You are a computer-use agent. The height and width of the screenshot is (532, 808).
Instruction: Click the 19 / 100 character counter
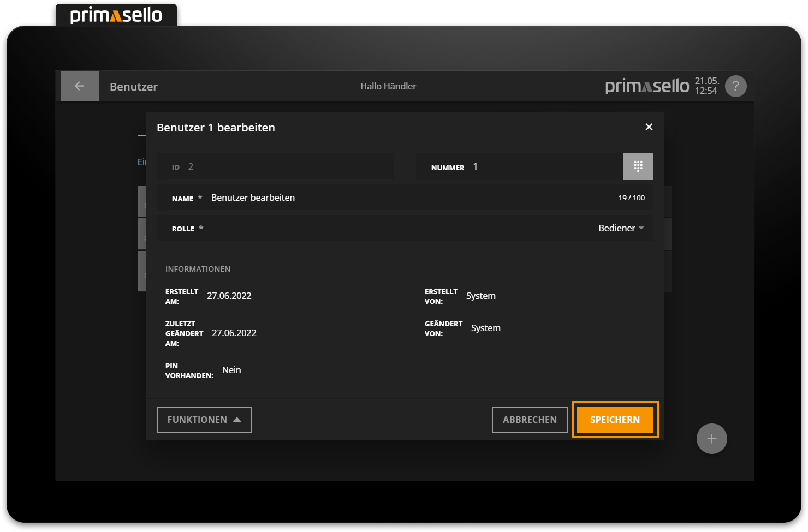click(x=631, y=198)
